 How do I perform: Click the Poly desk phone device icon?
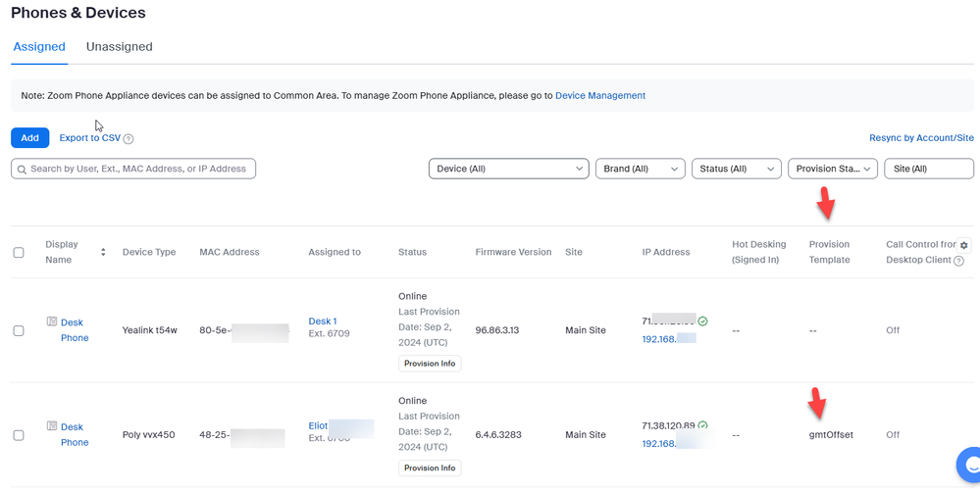(x=52, y=426)
